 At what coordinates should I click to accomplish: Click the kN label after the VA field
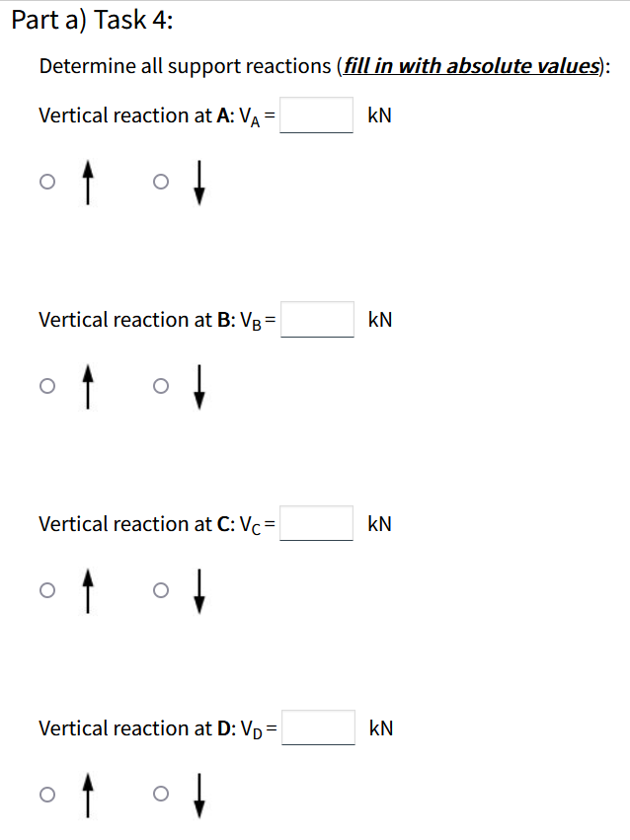(x=380, y=115)
